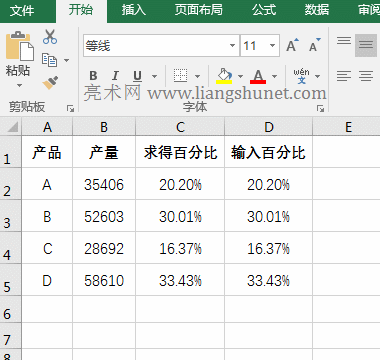Select the Format Painter brush

pyautogui.click(x=50, y=83)
